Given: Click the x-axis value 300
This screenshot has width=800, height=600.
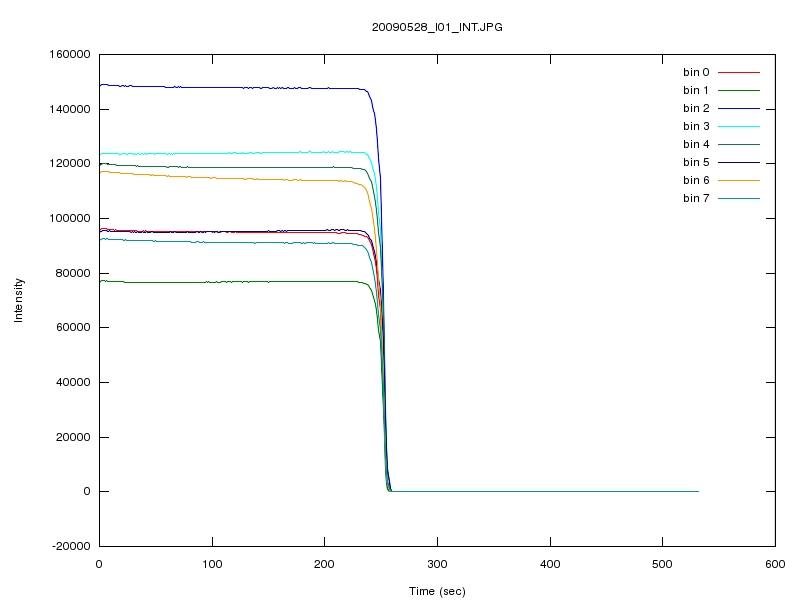Looking at the screenshot, I should (437, 564).
